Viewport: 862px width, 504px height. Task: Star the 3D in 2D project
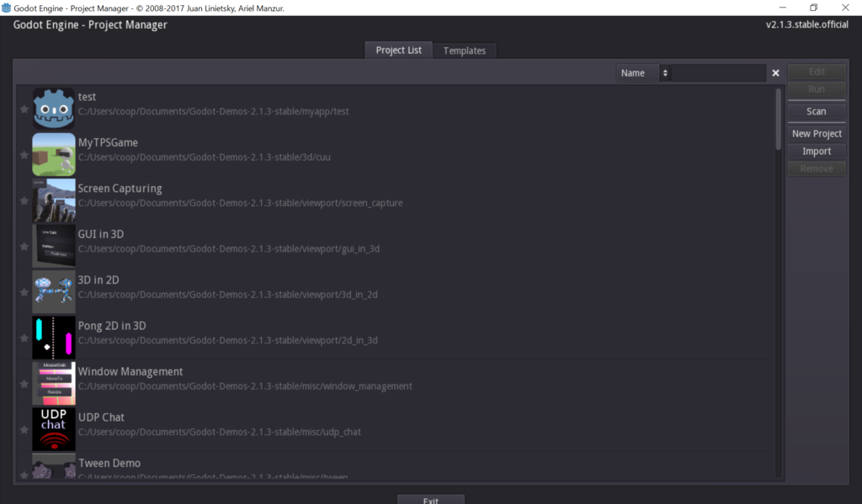pos(24,293)
